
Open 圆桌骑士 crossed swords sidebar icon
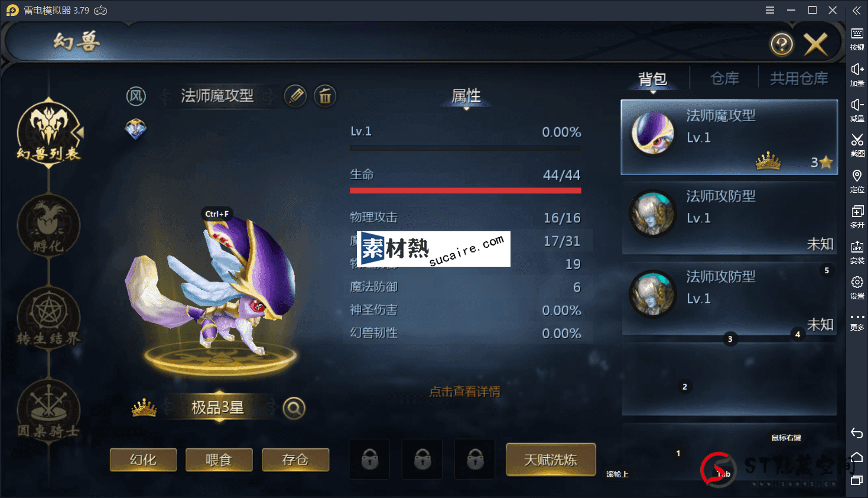coord(48,410)
